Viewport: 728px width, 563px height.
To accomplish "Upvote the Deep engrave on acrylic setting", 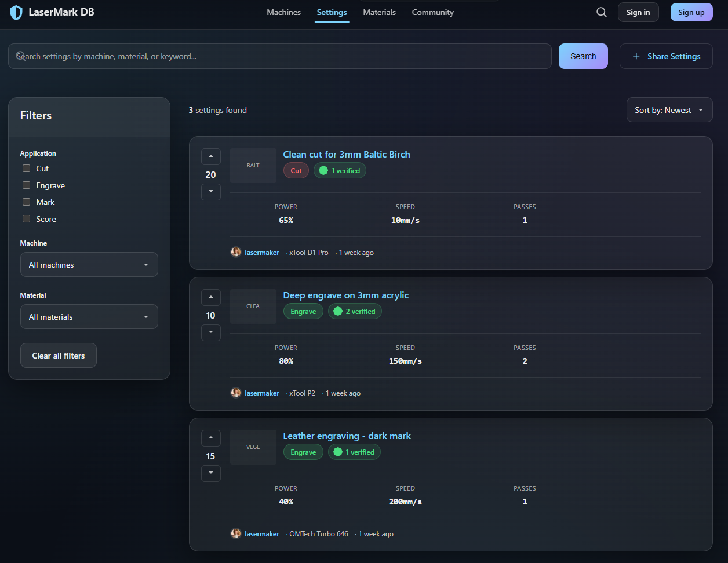I will (211, 298).
